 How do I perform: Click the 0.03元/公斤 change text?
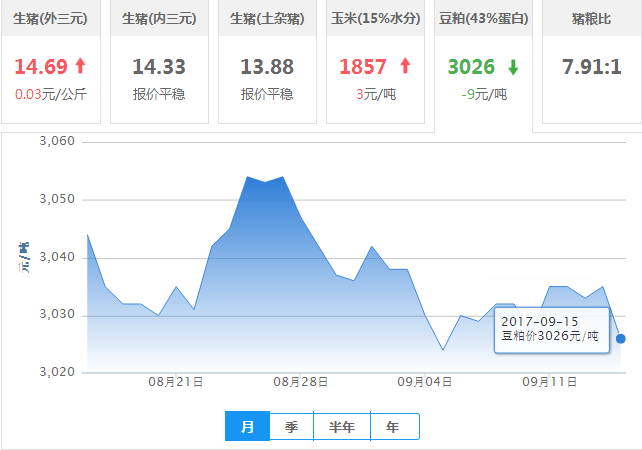[51, 94]
